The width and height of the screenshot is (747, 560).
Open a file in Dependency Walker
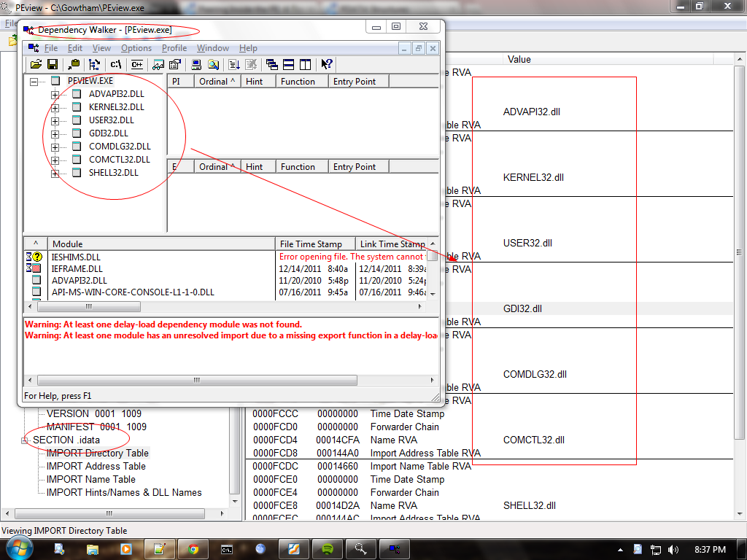pyautogui.click(x=35, y=64)
